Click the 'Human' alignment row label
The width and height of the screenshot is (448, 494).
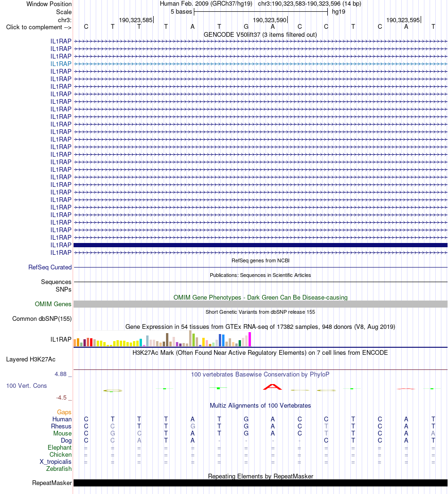click(x=62, y=419)
